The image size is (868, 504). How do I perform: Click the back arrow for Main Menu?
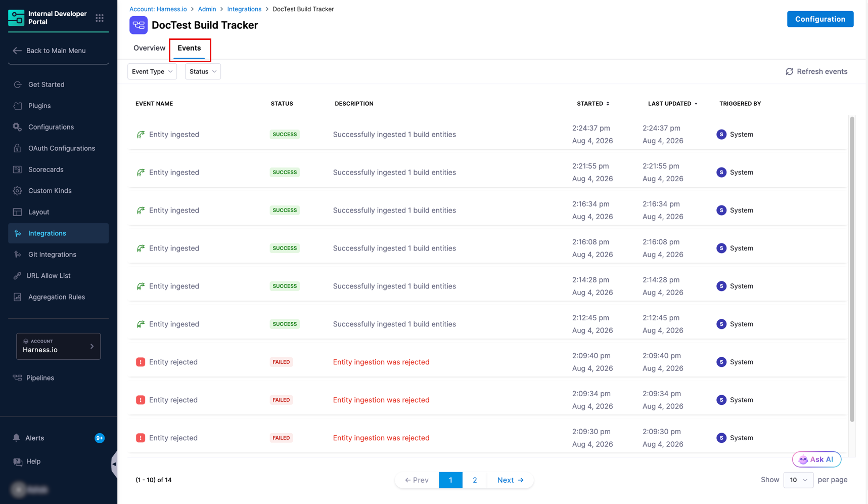pyautogui.click(x=17, y=51)
